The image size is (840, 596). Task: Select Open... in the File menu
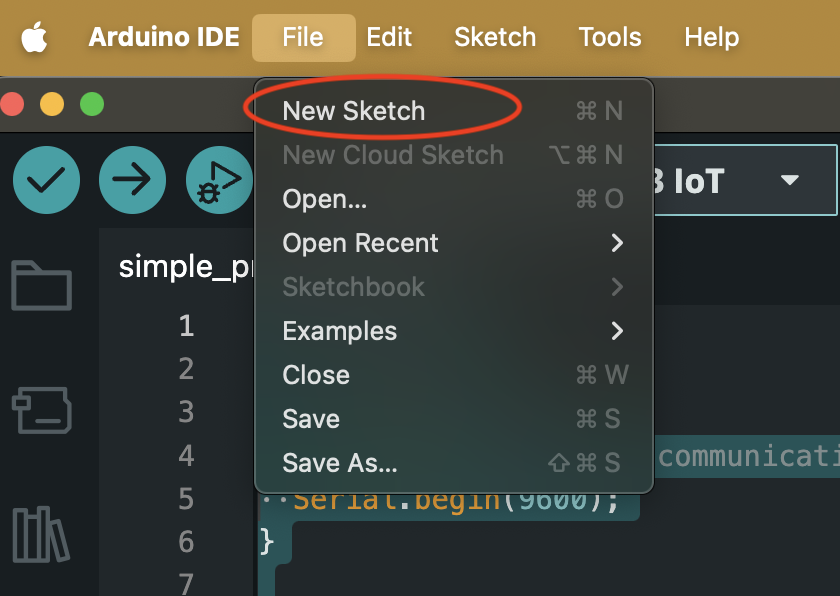325,199
